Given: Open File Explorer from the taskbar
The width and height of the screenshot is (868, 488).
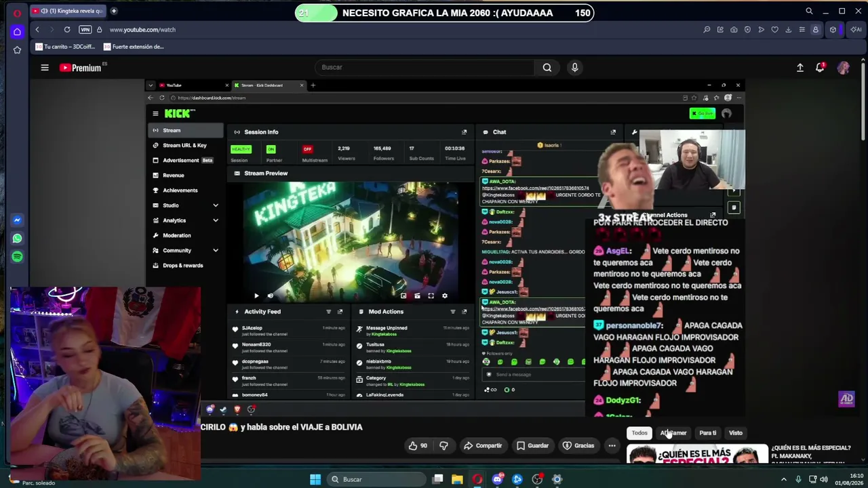Looking at the screenshot, I should click(x=458, y=479).
